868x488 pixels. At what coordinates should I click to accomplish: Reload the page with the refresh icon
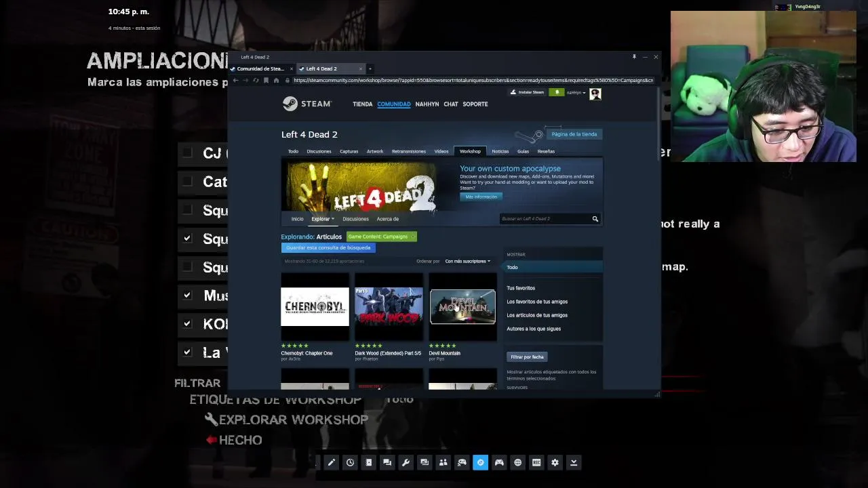click(x=256, y=80)
